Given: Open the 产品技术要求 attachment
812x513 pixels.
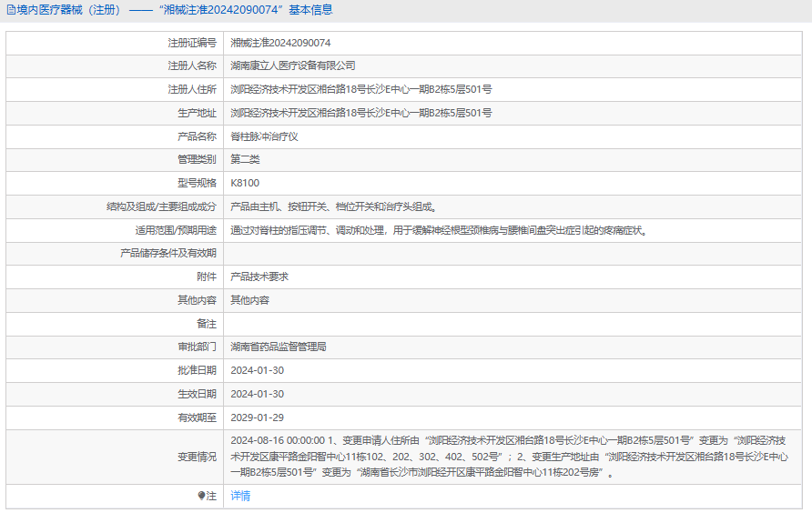Looking at the screenshot, I should pos(259,277).
